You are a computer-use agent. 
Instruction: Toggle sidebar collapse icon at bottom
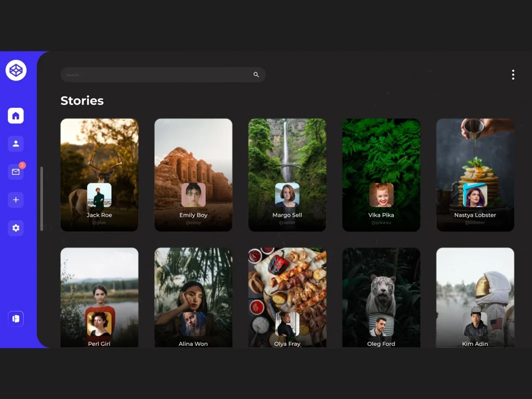click(15, 319)
